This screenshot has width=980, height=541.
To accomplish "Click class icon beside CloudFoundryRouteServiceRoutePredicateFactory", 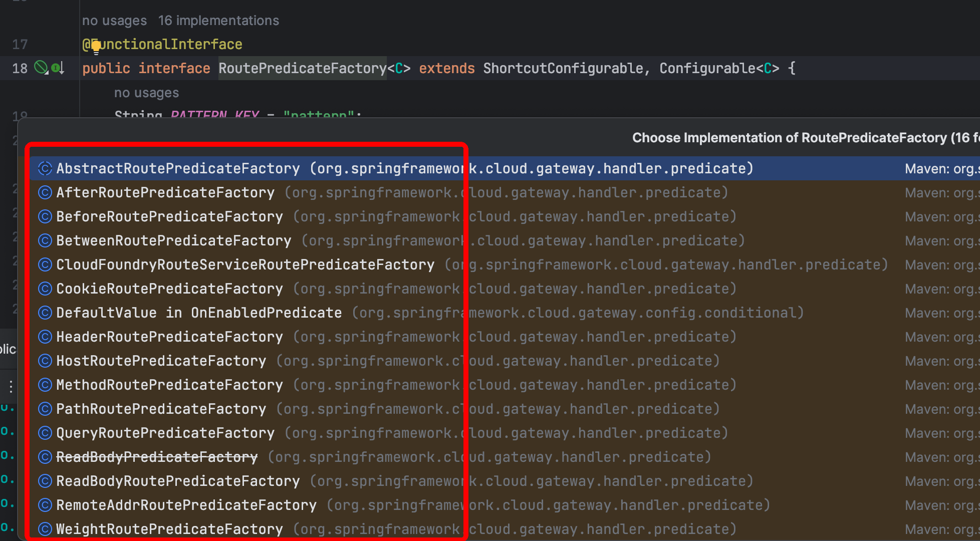I will click(x=45, y=264).
